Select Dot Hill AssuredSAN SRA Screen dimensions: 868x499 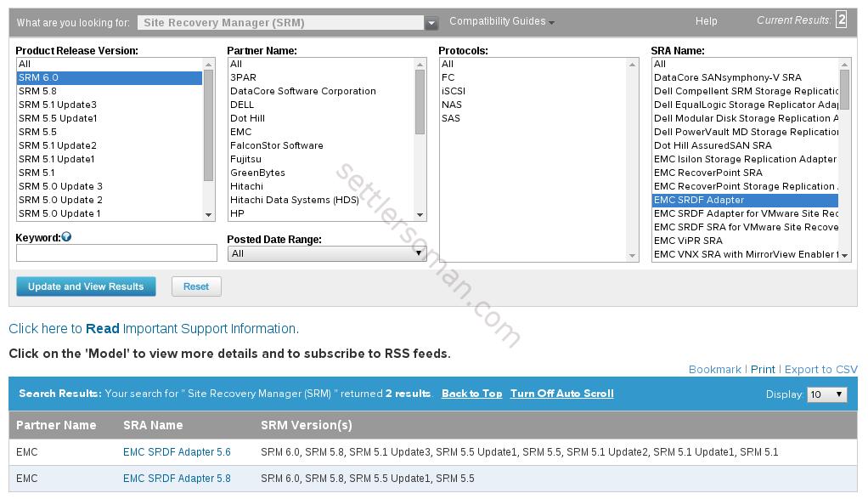[x=745, y=145]
